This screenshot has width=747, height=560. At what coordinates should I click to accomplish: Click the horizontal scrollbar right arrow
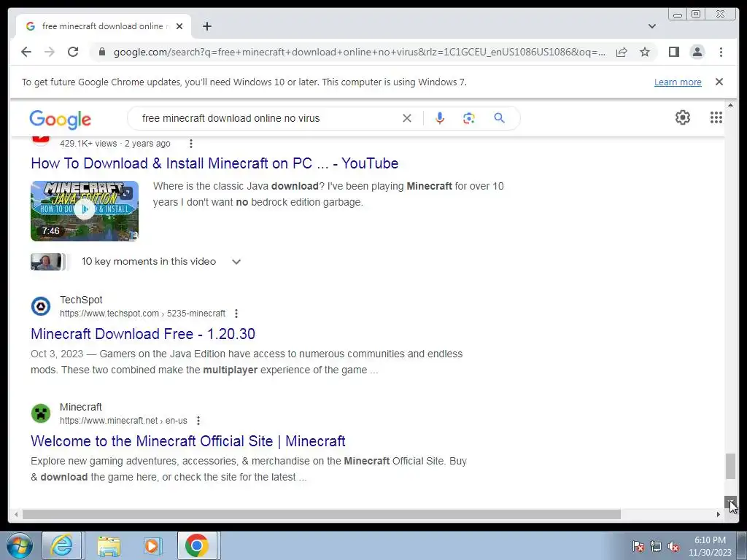click(x=719, y=514)
